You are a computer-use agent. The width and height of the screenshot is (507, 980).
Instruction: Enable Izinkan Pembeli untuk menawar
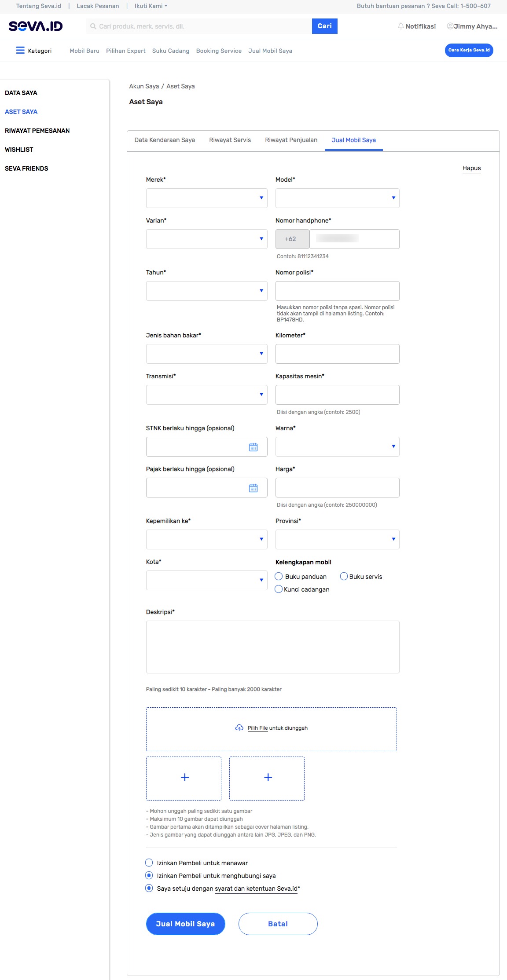[149, 863]
